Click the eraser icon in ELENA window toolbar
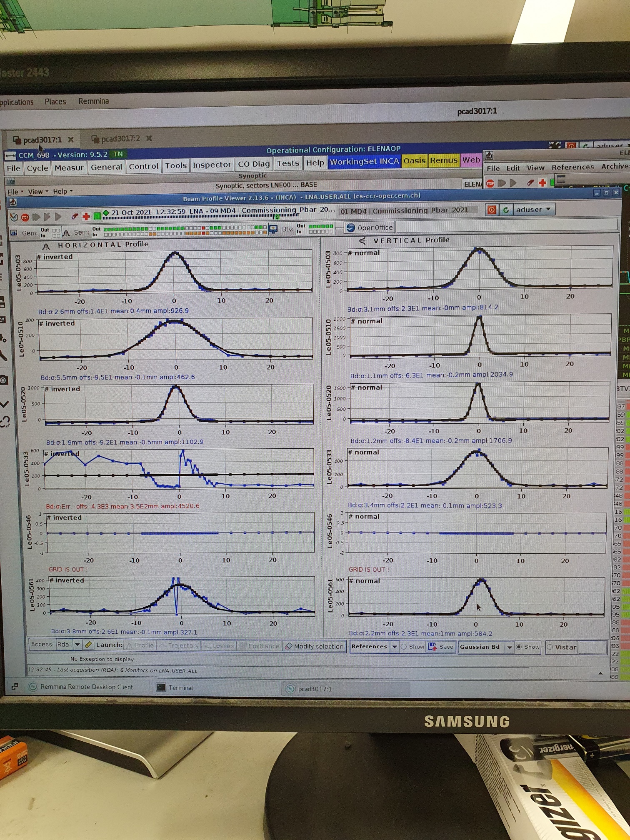 pyautogui.click(x=530, y=183)
